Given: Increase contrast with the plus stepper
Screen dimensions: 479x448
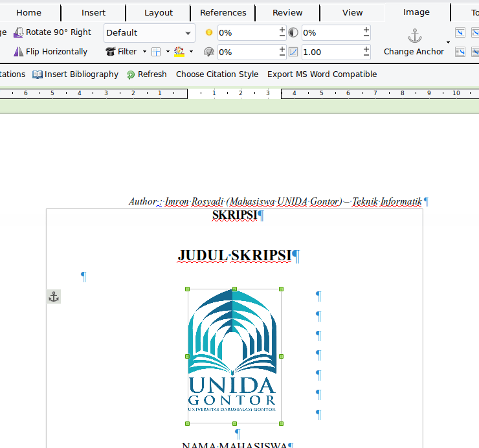Looking at the screenshot, I should [x=366, y=30].
